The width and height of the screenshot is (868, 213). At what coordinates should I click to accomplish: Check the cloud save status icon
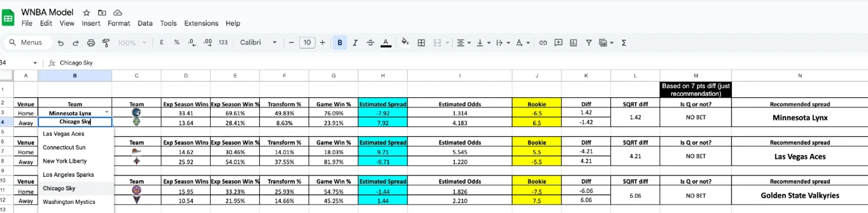tap(118, 12)
